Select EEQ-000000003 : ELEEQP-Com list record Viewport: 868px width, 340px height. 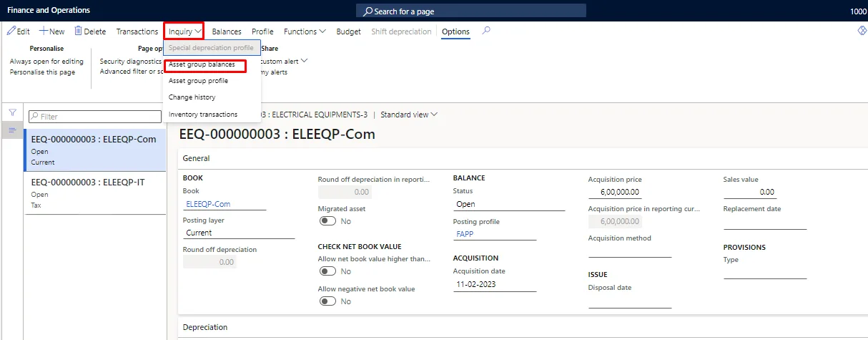(95, 150)
